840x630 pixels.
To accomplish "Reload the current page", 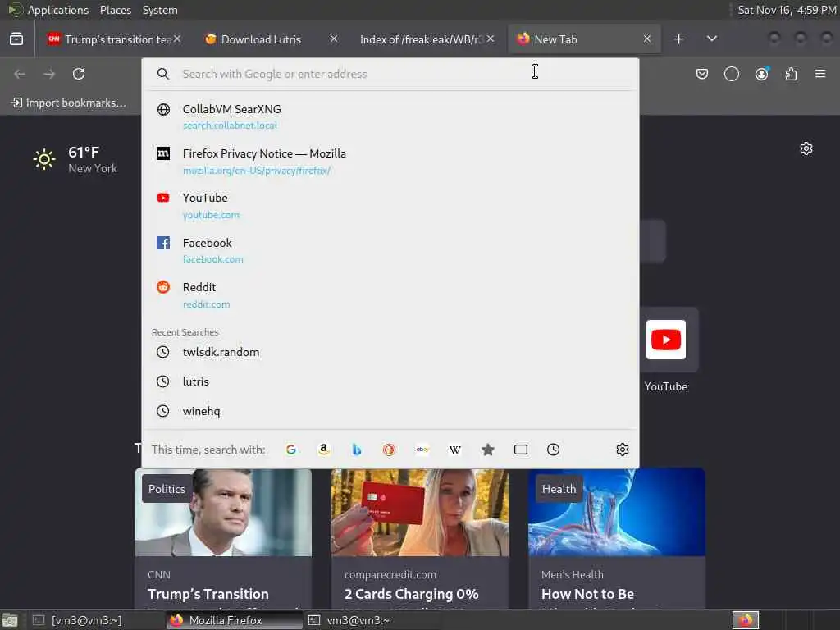I will click(79, 74).
